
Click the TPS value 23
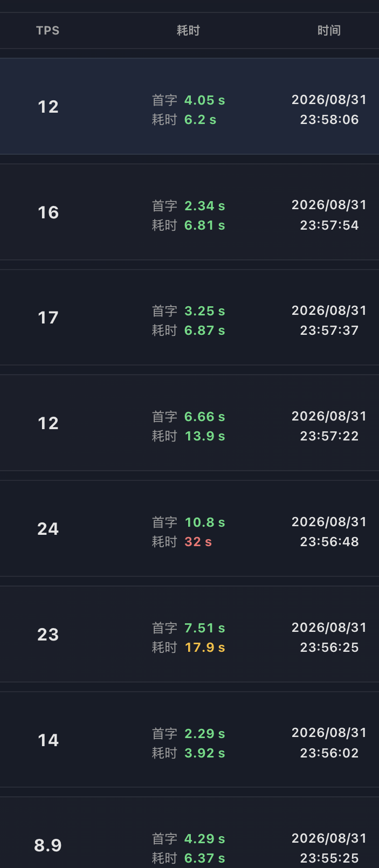[48, 635]
